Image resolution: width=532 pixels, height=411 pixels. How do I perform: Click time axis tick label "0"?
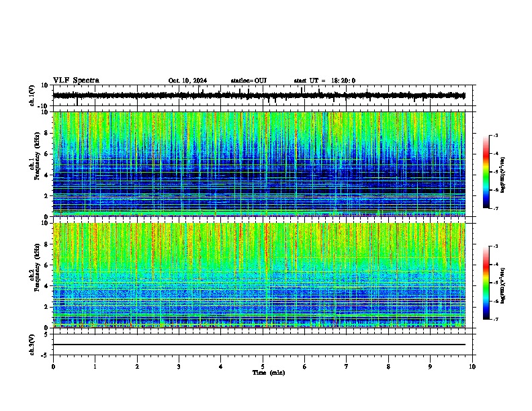[53, 367]
